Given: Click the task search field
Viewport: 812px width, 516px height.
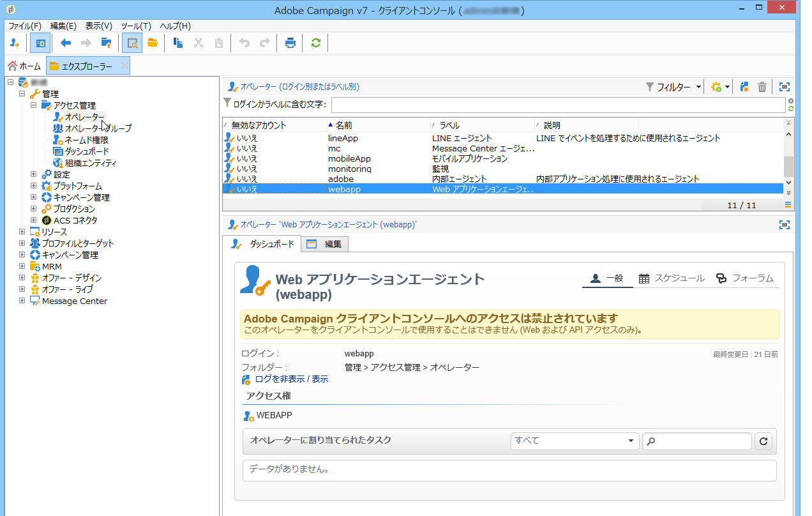Looking at the screenshot, I should (x=697, y=441).
